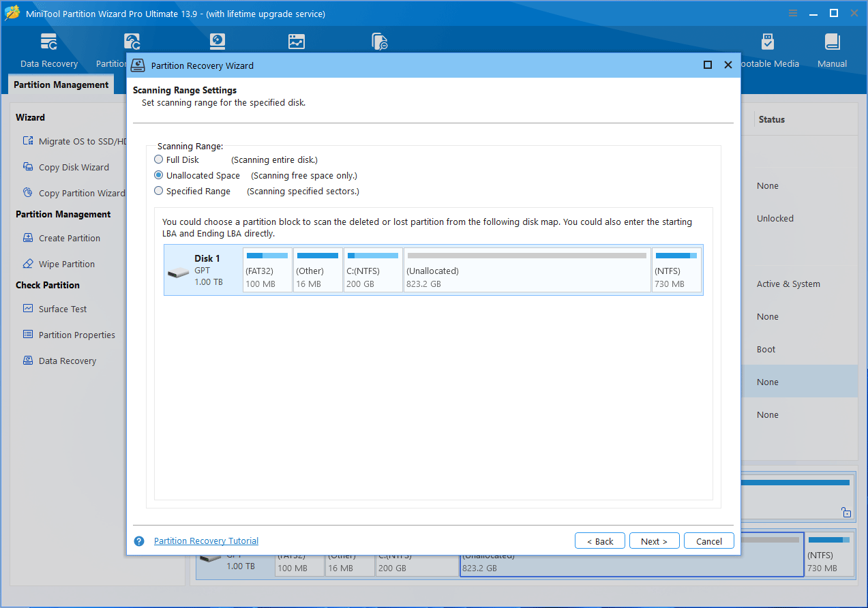Viewport: 868px width, 608px height.
Task: Open Partition Properties in sidebar
Action: [77, 335]
